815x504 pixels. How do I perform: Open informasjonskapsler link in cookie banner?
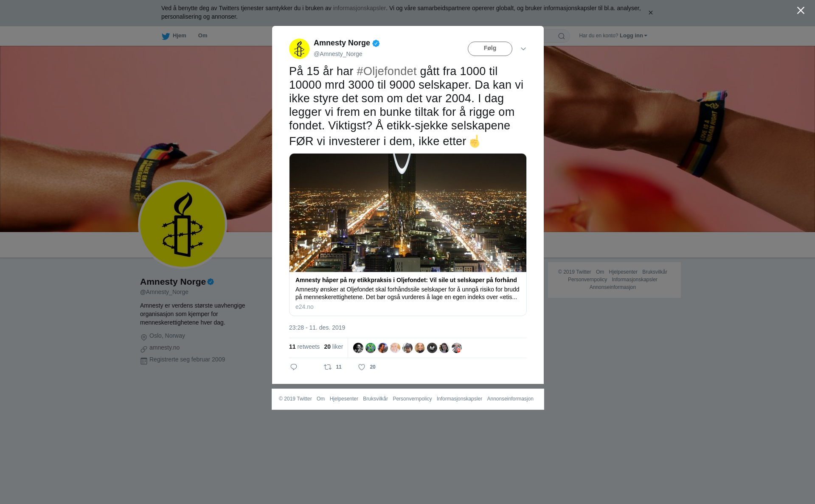coord(359,8)
